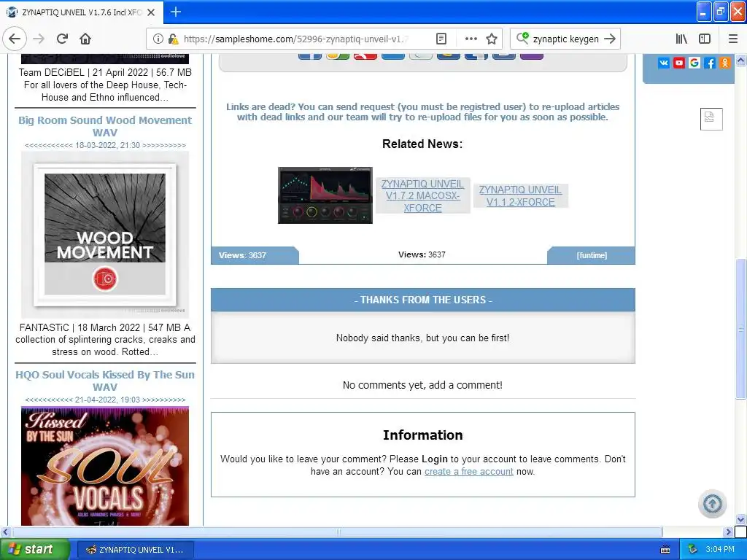Open the Wood Movement cover image

point(105,234)
